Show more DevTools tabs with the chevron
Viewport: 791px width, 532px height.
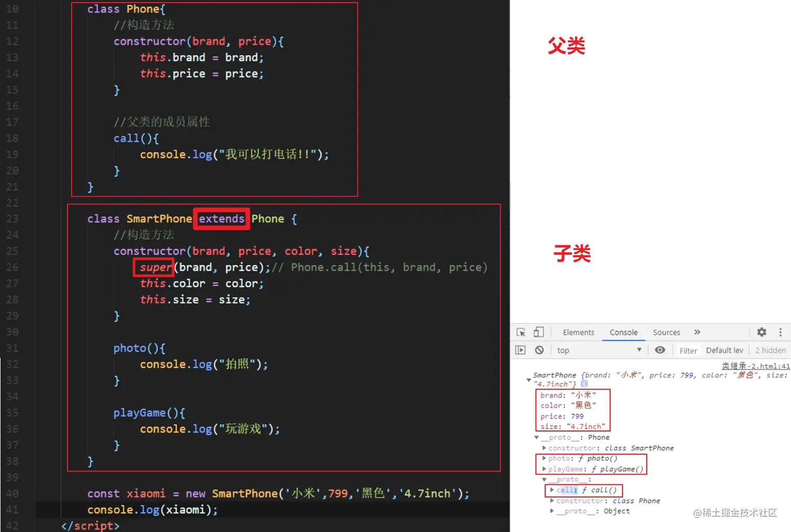[697, 332]
